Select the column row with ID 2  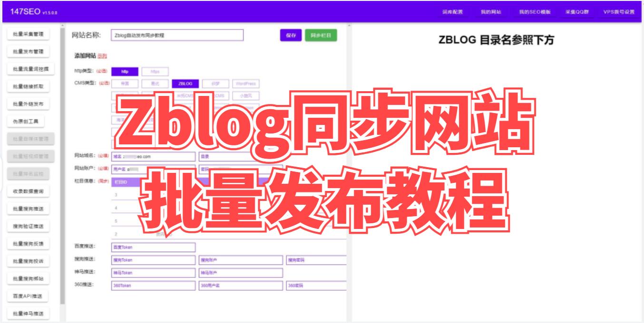tap(229, 234)
